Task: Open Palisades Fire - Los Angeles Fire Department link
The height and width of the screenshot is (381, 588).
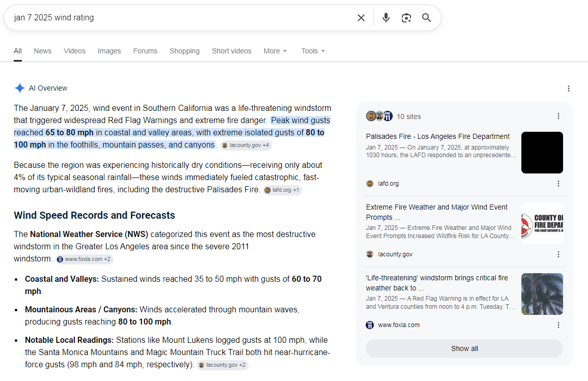Action: point(437,136)
